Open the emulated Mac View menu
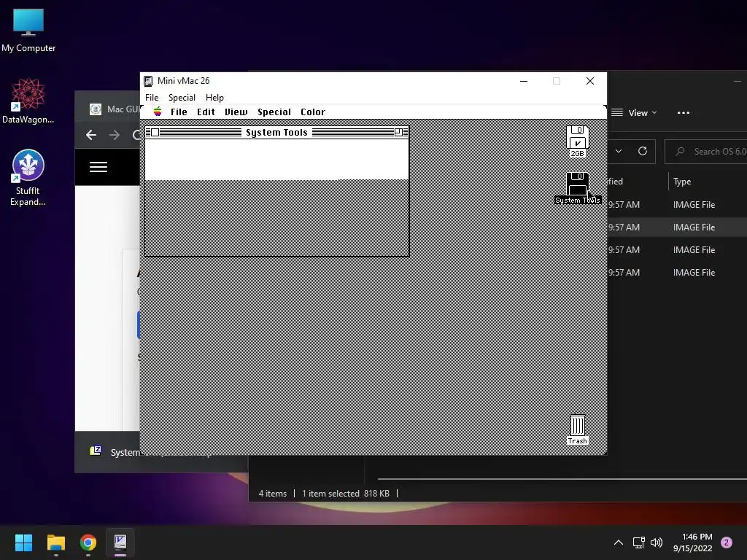 [x=236, y=112]
